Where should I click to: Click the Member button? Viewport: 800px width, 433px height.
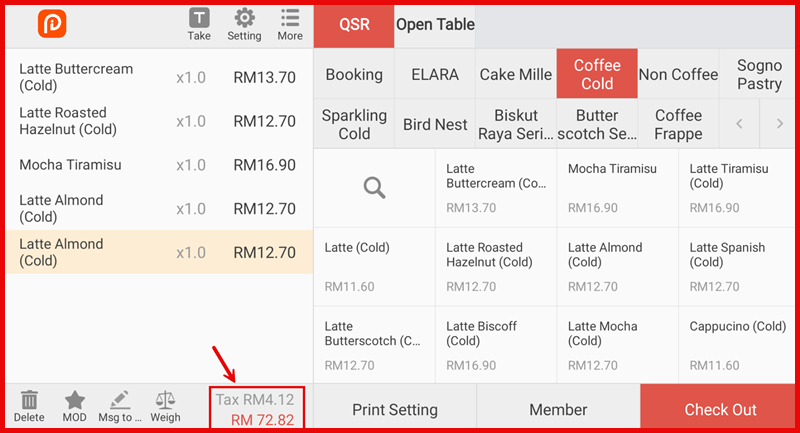(x=558, y=409)
